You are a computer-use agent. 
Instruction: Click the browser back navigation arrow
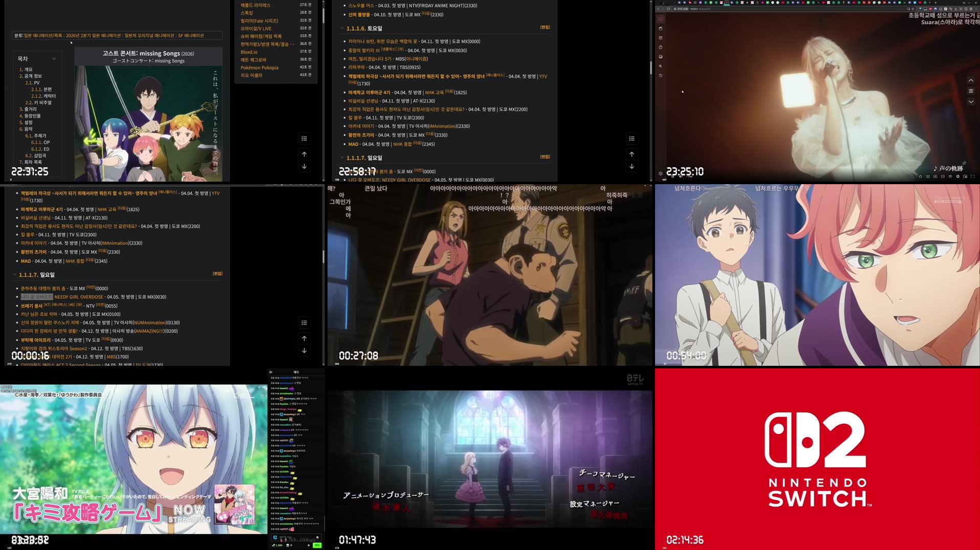(x=658, y=9)
